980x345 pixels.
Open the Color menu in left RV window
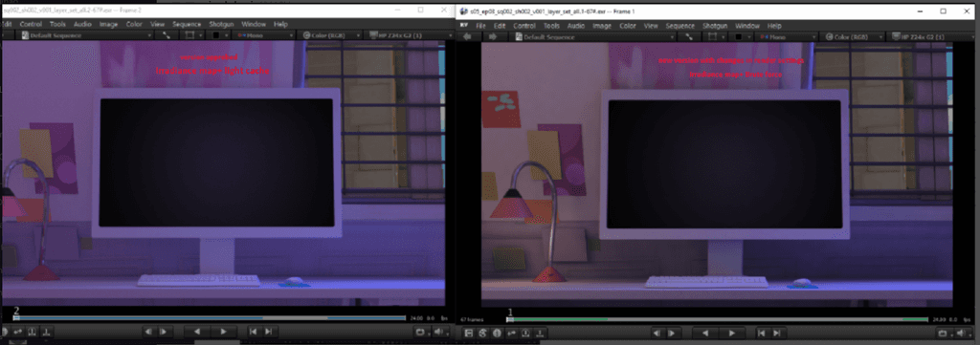[x=134, y=24]
